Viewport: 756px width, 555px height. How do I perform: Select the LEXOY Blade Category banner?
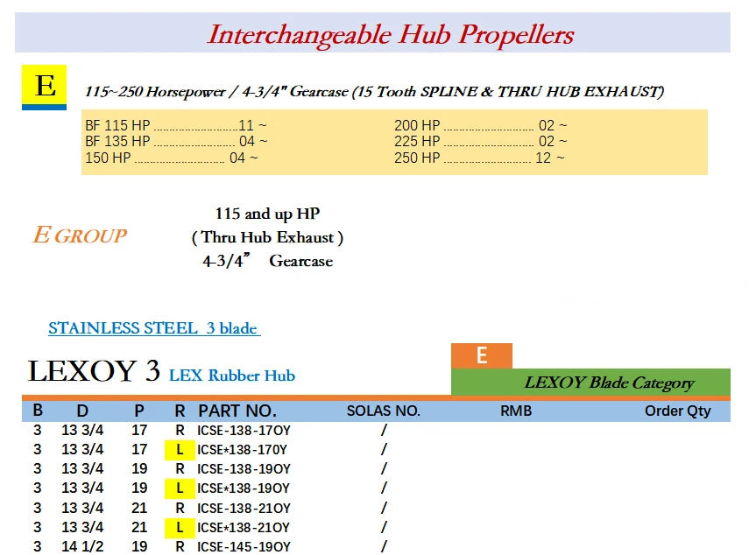[590, 383]
